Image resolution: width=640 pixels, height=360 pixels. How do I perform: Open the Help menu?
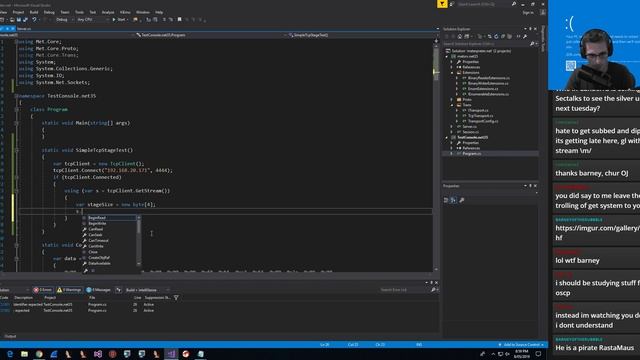point(159,12)
